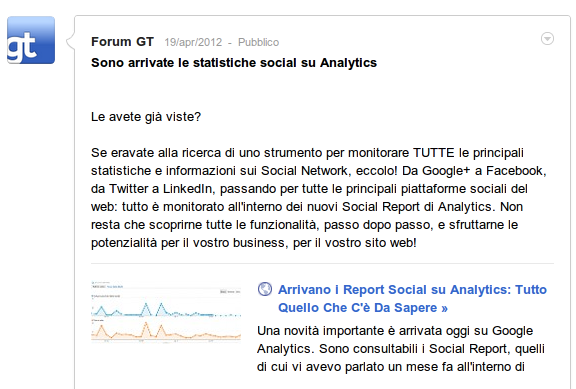Click the » chevron ending the article title
Viewport: 576px width, 389px height.
click(444, 308)
